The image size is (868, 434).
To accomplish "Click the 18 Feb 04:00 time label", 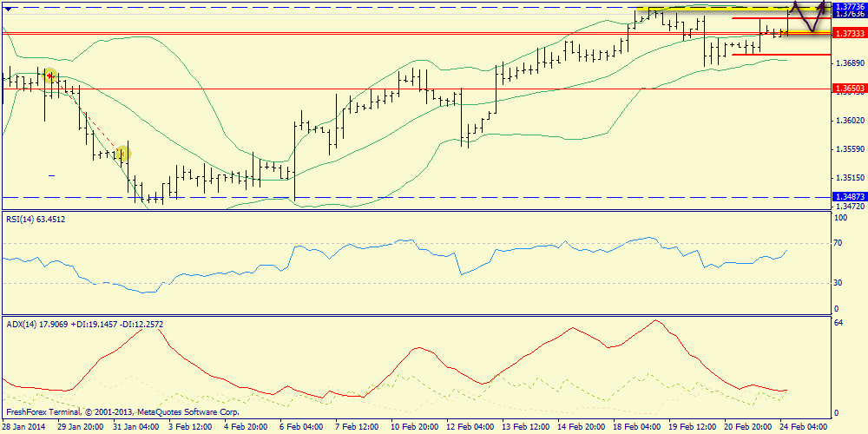I will 638,427.
